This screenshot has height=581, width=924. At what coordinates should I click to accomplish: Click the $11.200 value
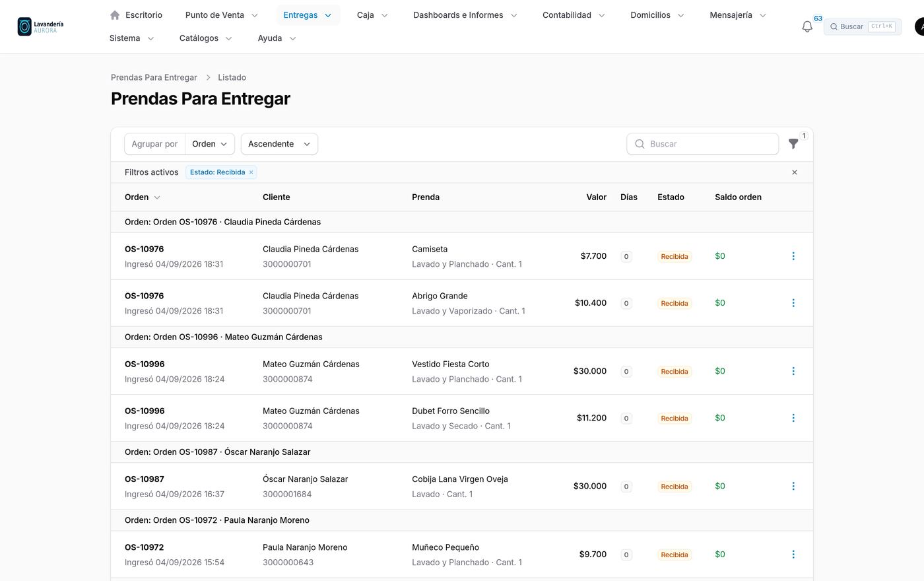(x=591, y=418)
